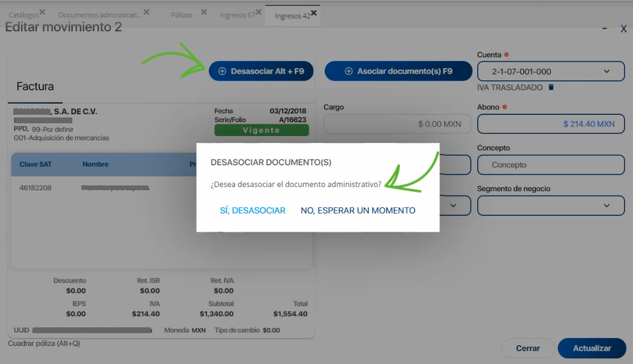Click into the Concepto input field

pos(551,165)
